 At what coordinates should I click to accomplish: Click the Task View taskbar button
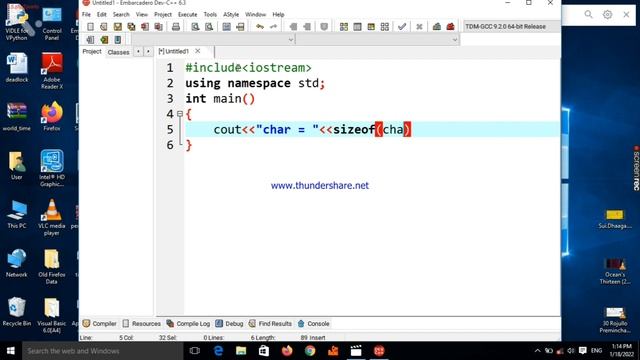[195, 351]
